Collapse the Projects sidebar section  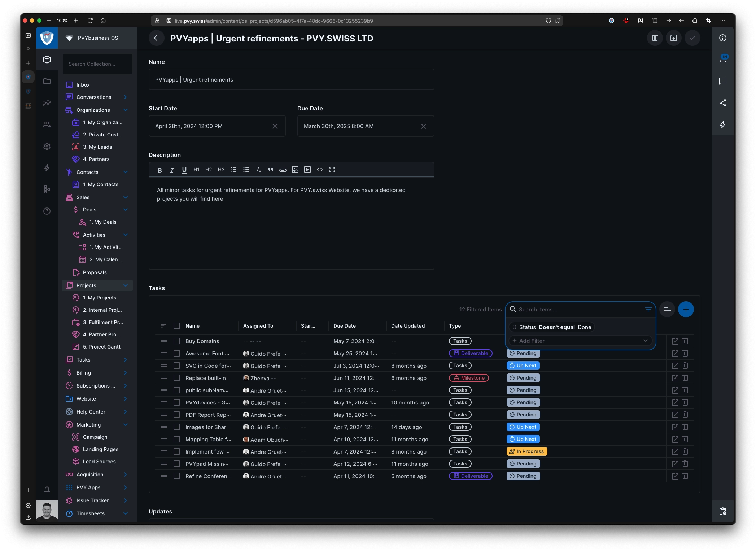tap(126, 285)
